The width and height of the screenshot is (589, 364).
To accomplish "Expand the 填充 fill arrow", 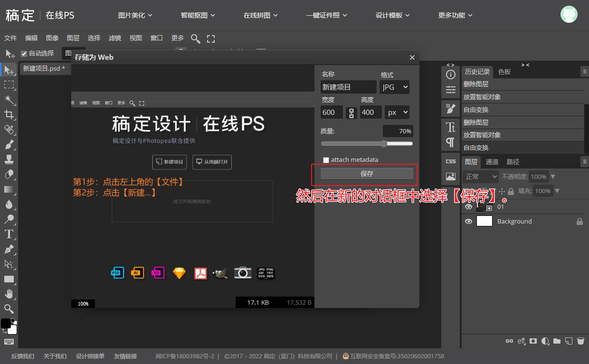I will (x=557, y=191).
